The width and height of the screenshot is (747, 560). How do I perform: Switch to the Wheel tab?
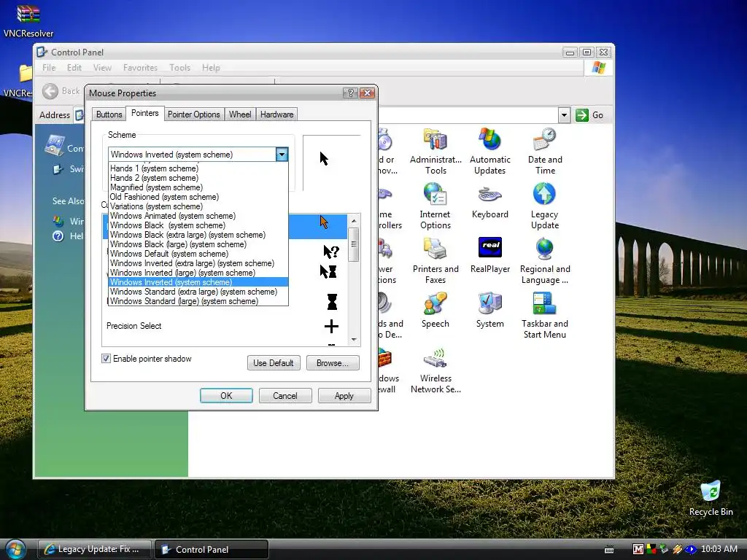239,114
